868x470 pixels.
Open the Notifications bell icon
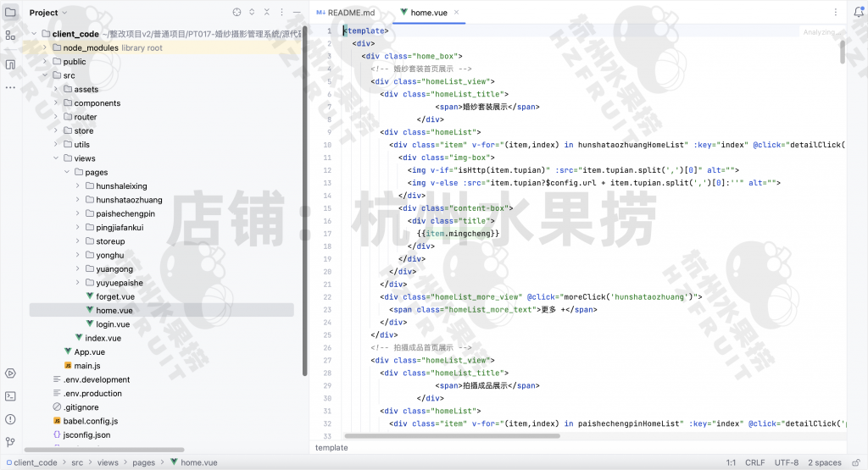[x=857, y=13]
